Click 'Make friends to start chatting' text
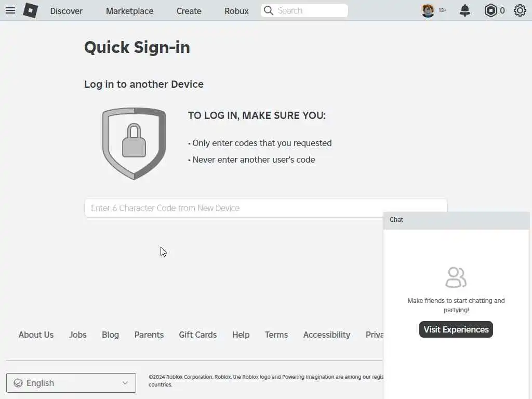 [x=456, y=305]
